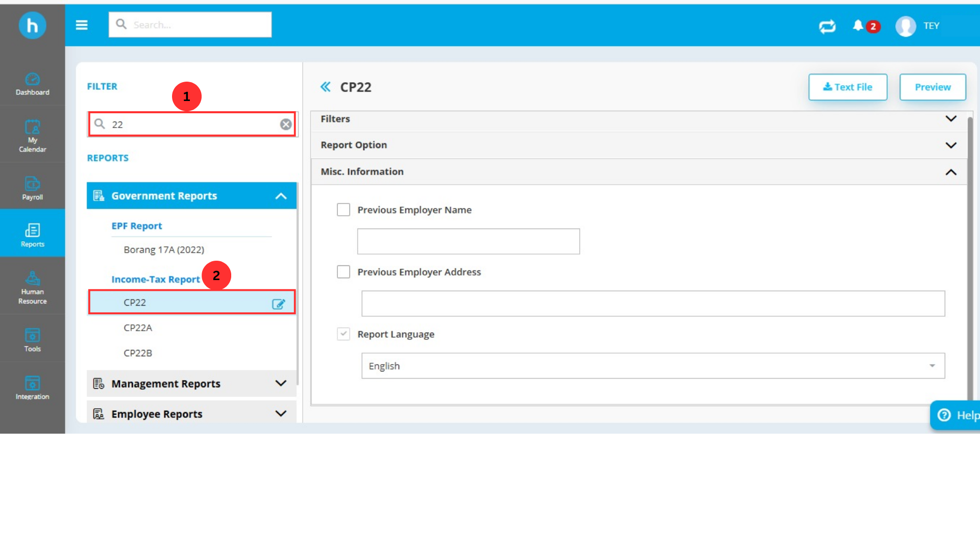Tick the Previous Employer Address checkbox
Screen dimensions: 980x551
click(344, 272)
